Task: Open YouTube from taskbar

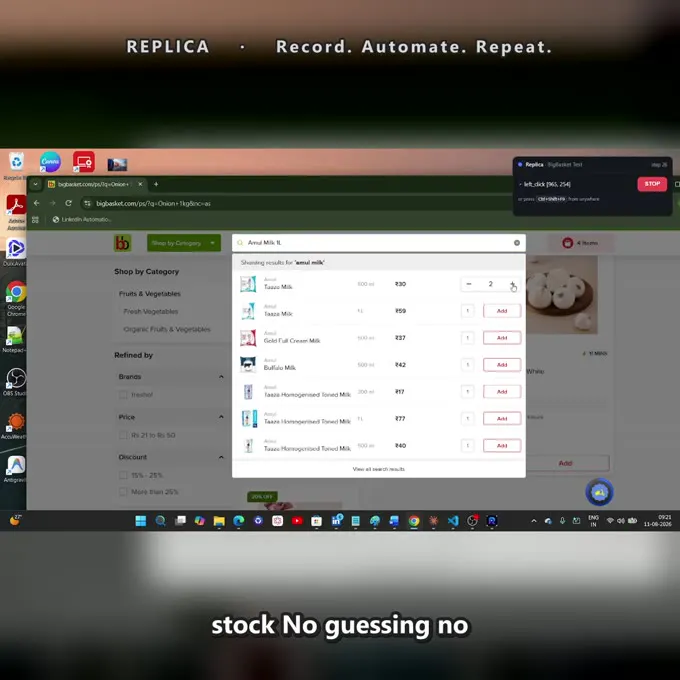Action: [297, 521]
